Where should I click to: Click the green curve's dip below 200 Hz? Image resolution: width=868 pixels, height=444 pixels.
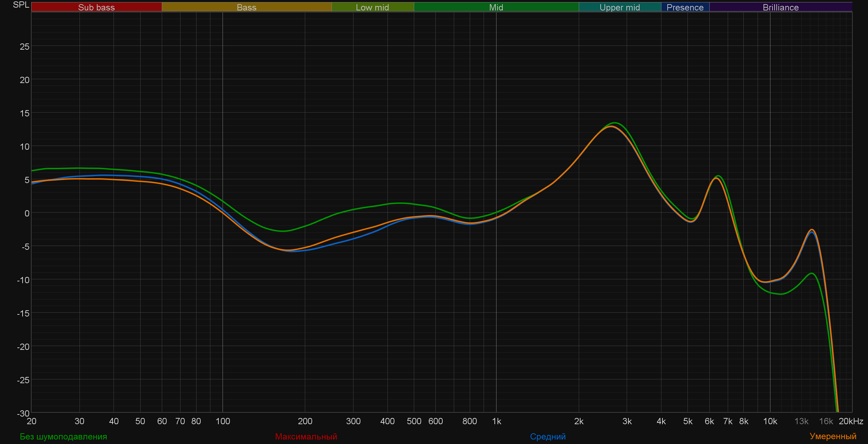pyautogui.click(x=284, y=231)
